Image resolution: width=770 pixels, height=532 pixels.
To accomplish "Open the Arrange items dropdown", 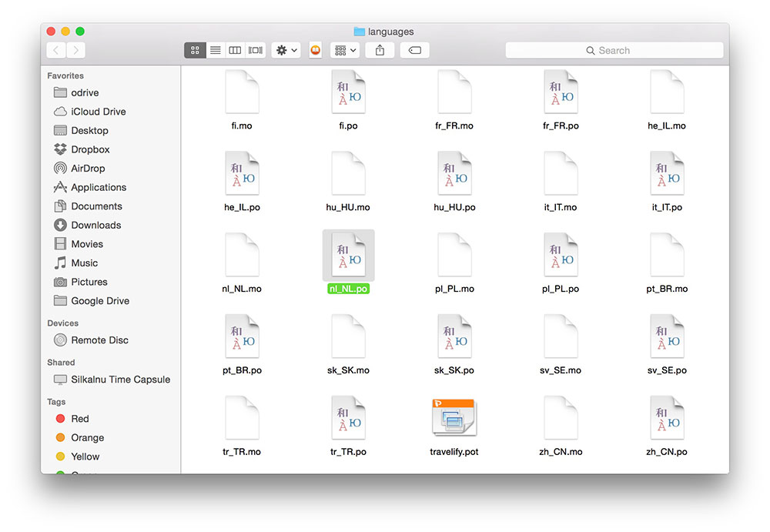I will click(x=344, y=50).
